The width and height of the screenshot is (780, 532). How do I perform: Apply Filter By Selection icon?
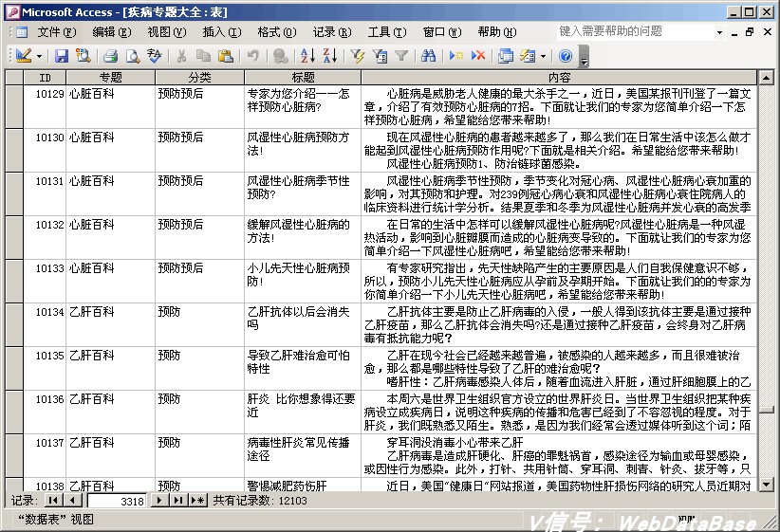[x=357, y=56]
